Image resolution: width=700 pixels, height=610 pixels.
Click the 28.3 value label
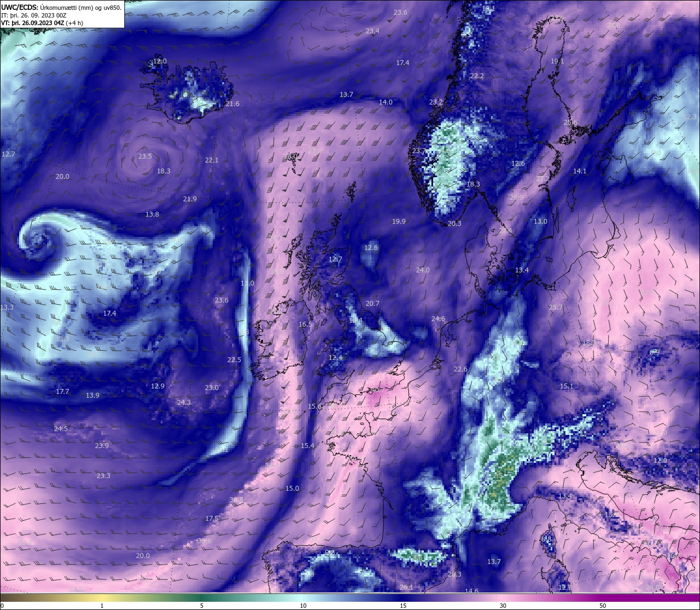point(454,574)
